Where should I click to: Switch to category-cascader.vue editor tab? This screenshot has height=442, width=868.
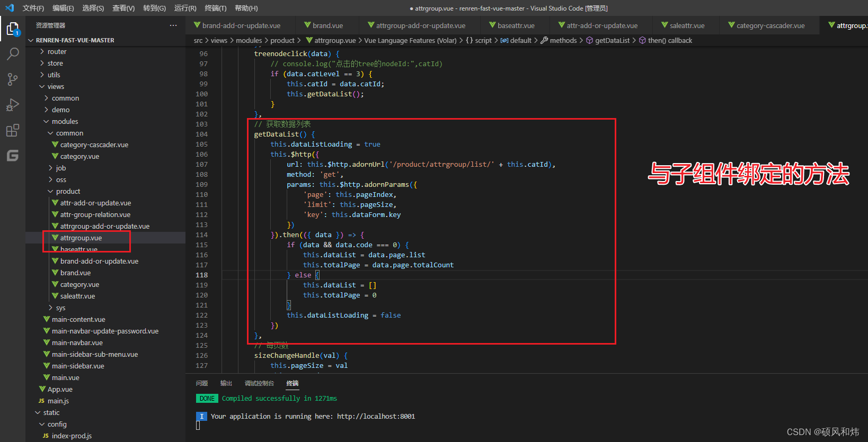coord(770,25)
